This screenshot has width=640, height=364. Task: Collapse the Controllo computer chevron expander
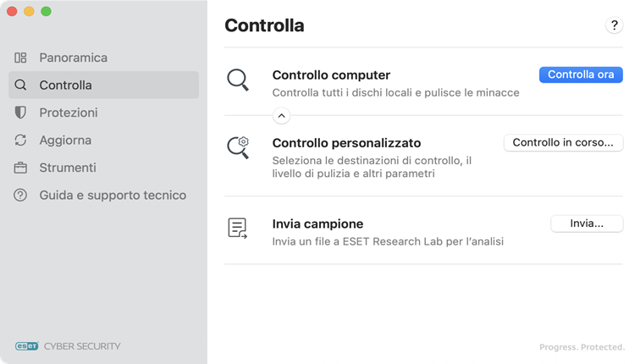tap(282, 116)
